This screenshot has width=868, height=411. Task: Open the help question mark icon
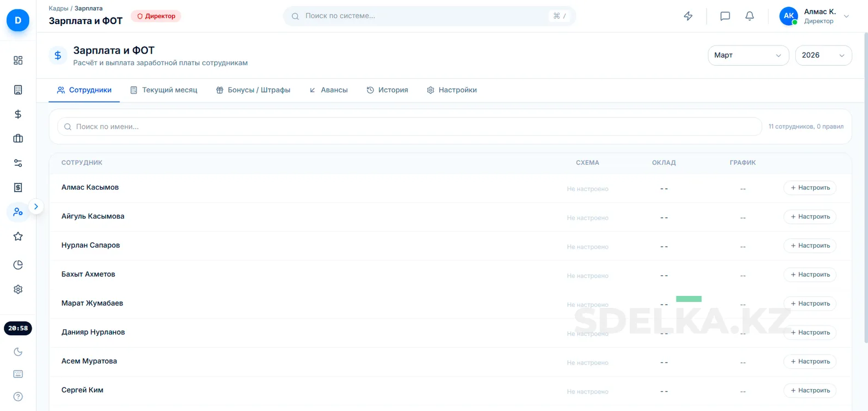tap(18, 397)
